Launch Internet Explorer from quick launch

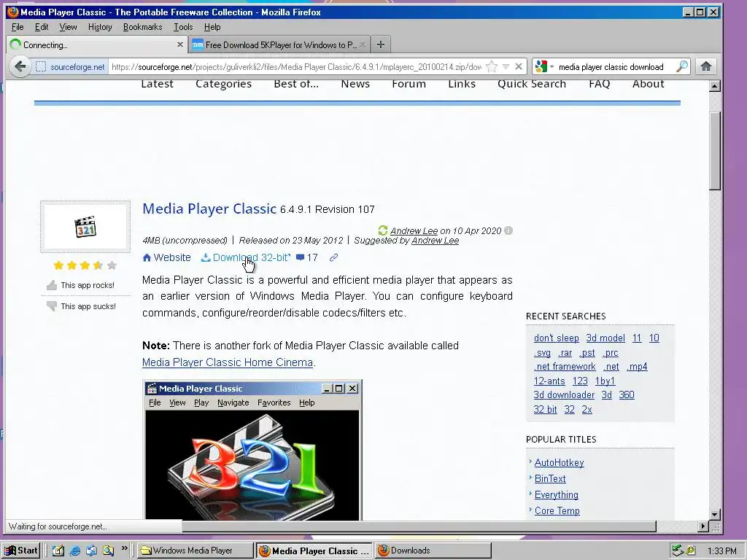pos(75,551)
